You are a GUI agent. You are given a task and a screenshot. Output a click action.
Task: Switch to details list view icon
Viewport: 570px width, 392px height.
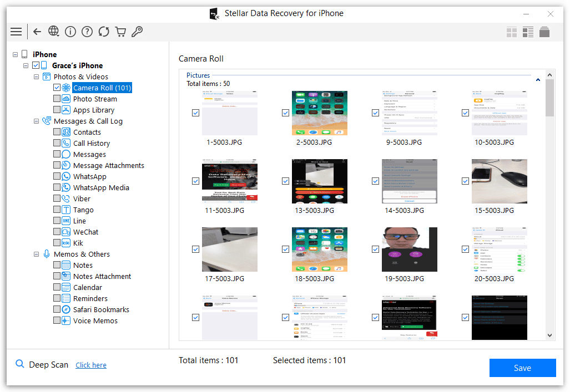click(528, 32)
